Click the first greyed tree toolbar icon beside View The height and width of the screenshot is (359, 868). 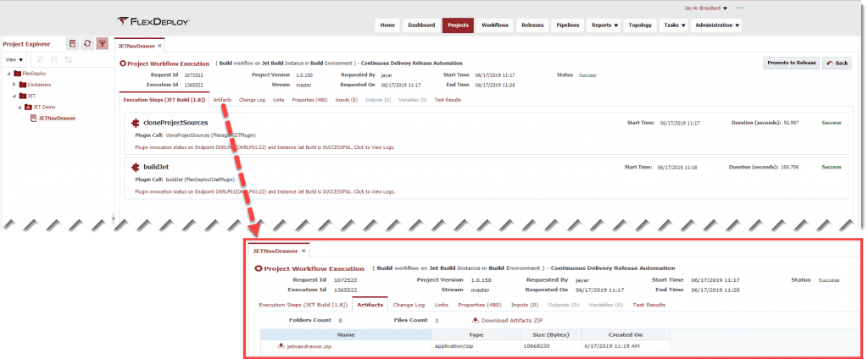click(x=39, y=60)
